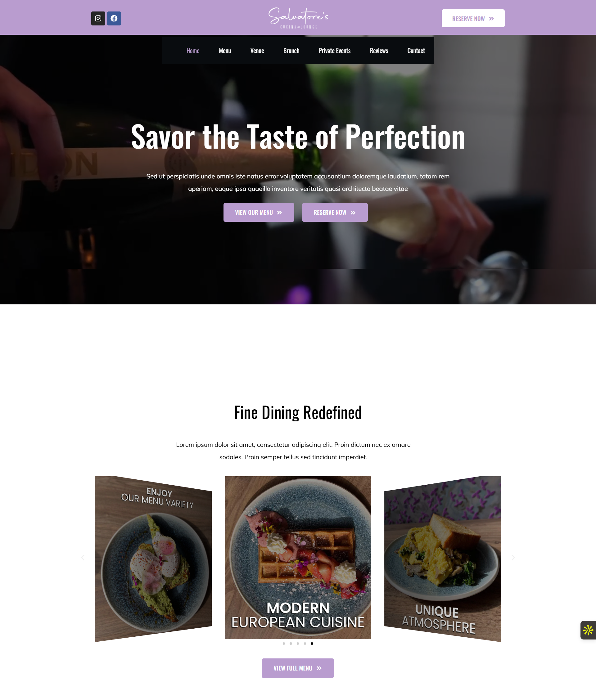Open the Facebook social icon
Viewport: 596px width, 700px height.
114,18
